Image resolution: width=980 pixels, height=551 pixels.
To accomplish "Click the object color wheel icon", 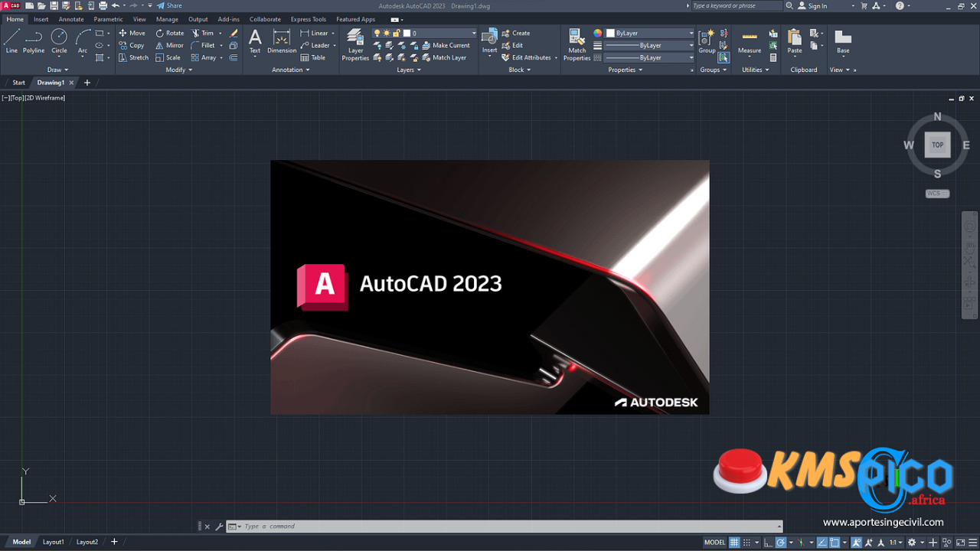I will click(598, 33).
